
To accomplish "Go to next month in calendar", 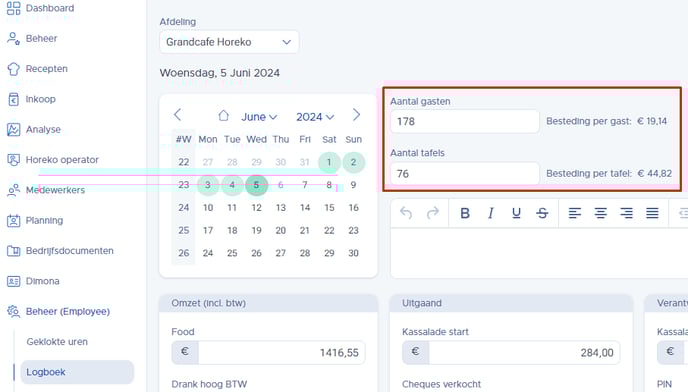I will tap(356, 115).
